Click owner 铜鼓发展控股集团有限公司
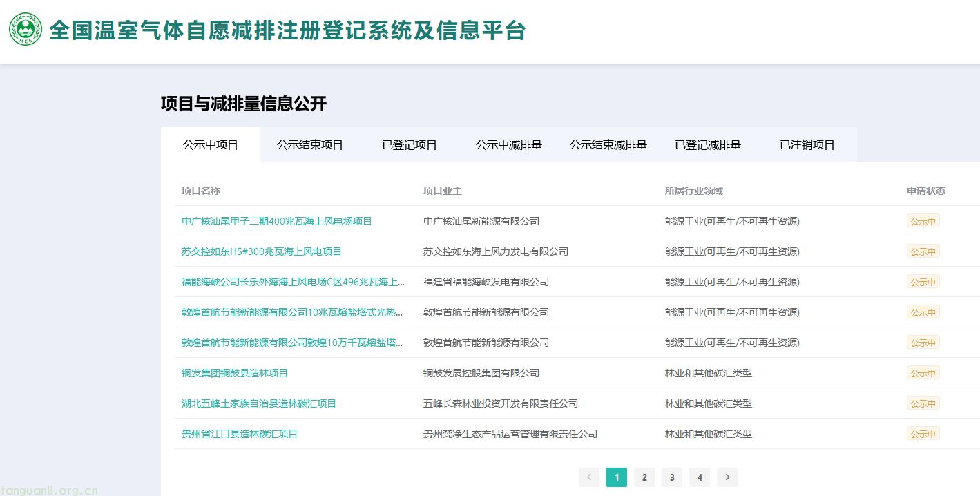 pos(481,373)
